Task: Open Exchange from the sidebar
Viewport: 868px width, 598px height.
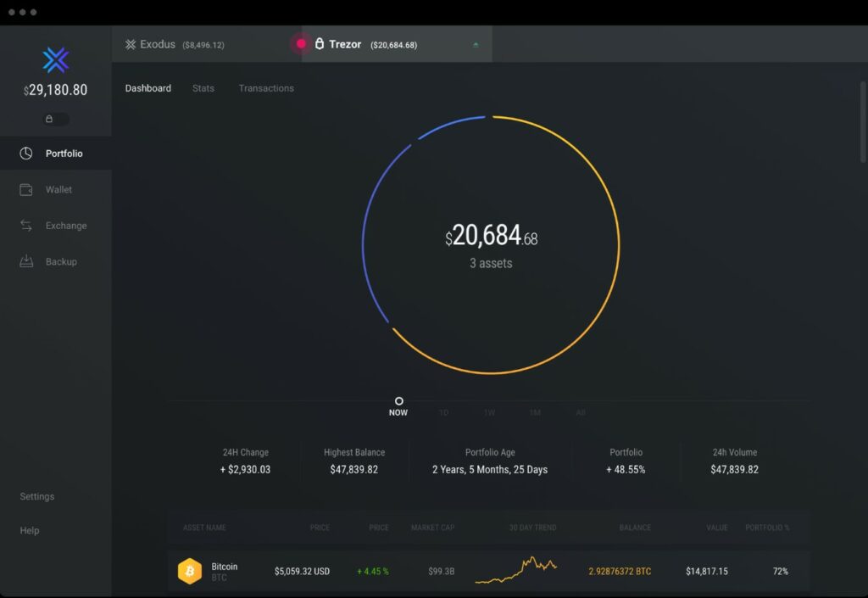Action: 56,226
